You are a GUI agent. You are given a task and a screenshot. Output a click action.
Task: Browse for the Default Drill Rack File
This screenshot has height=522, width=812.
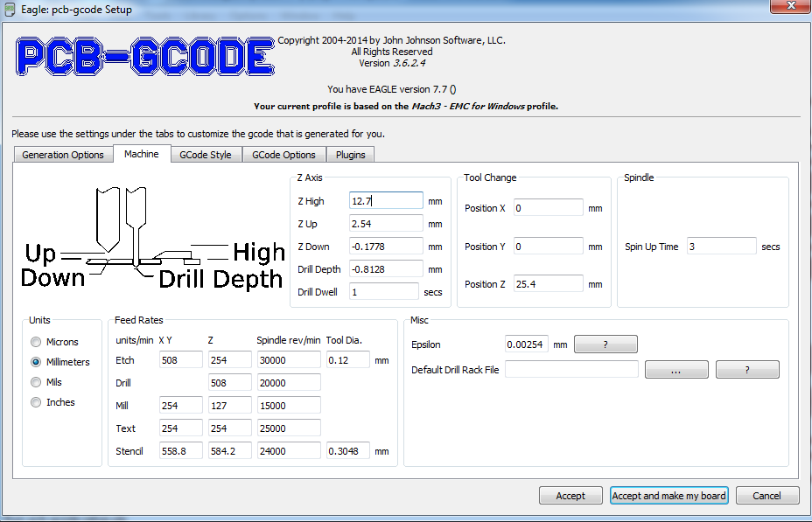pos(676,370)
